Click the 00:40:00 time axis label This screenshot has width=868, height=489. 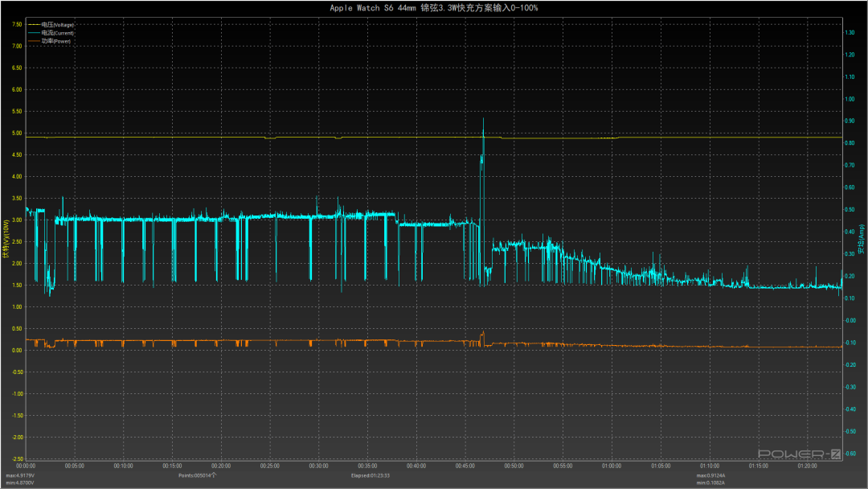coord(416,466)
